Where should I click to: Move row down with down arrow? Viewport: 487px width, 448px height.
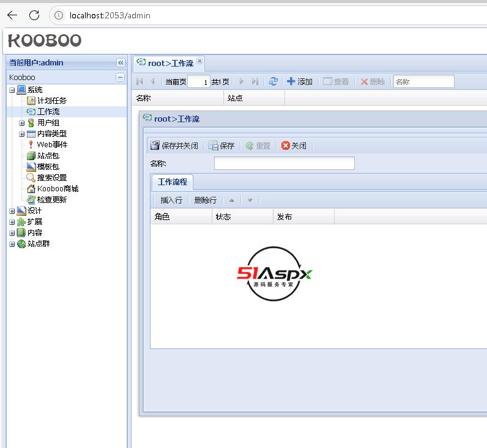(x=250, y=200)
